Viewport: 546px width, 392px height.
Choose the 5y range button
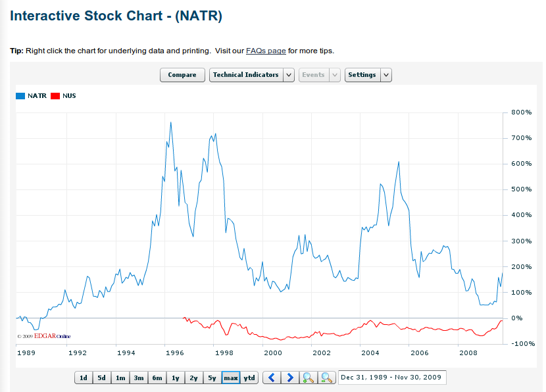(212, 378)
